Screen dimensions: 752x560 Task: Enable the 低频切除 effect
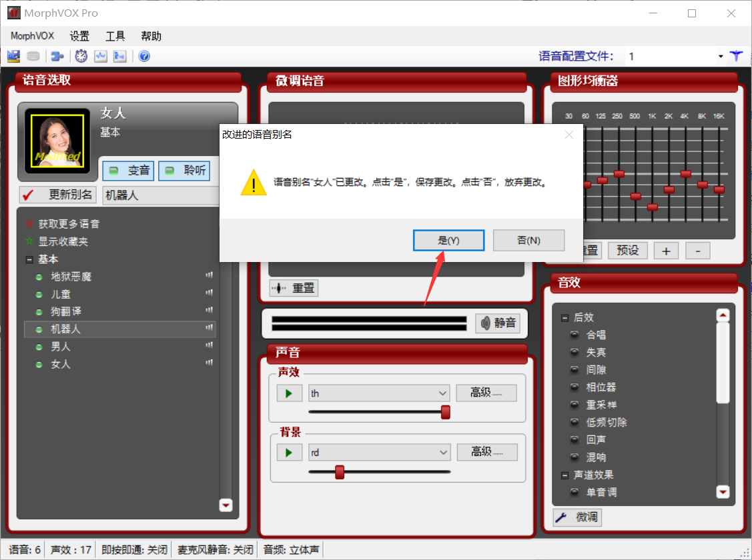575,422
